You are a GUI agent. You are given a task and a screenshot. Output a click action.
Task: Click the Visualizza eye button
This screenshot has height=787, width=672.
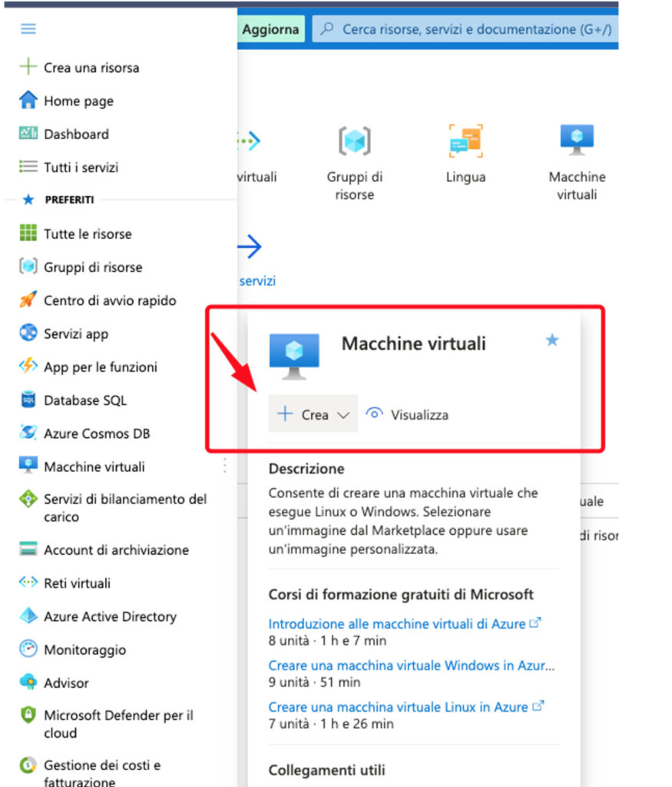point(407,414)
